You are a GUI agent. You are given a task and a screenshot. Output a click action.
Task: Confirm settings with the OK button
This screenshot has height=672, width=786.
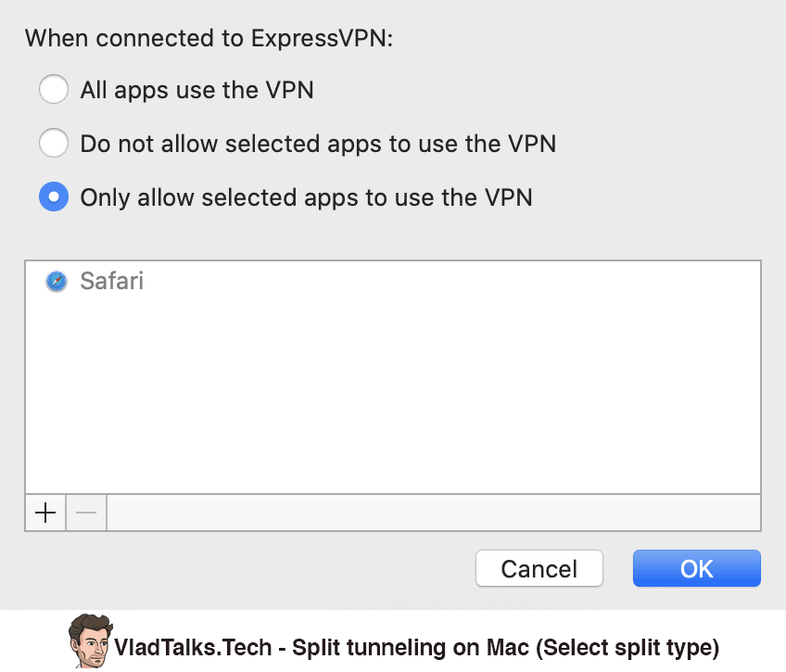click(697, 568)
